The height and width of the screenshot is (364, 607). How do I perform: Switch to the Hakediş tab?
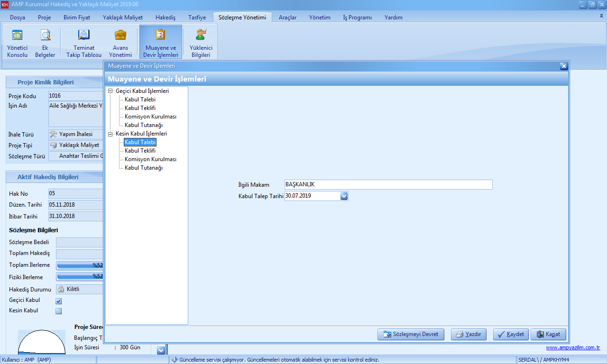[x=166, y=18]
